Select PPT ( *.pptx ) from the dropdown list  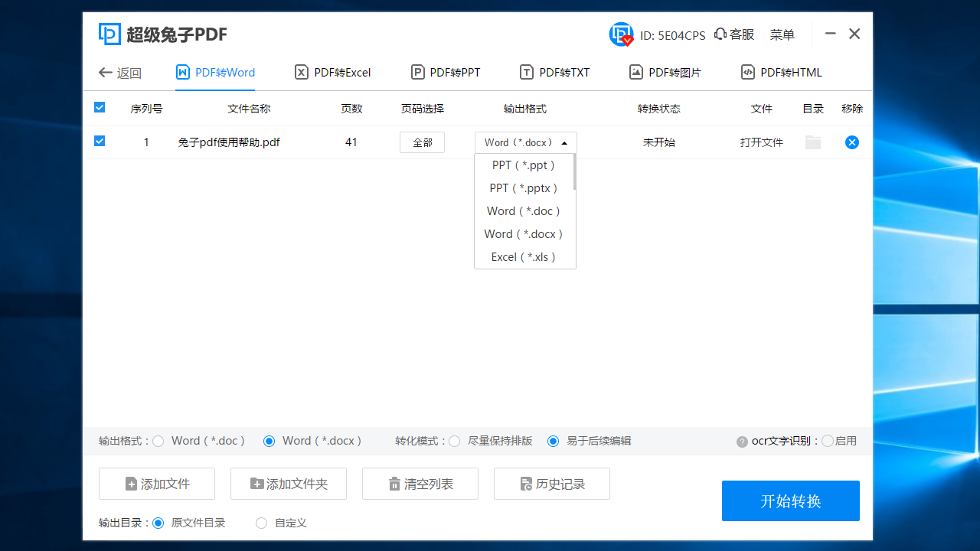(x=524, y=187)
